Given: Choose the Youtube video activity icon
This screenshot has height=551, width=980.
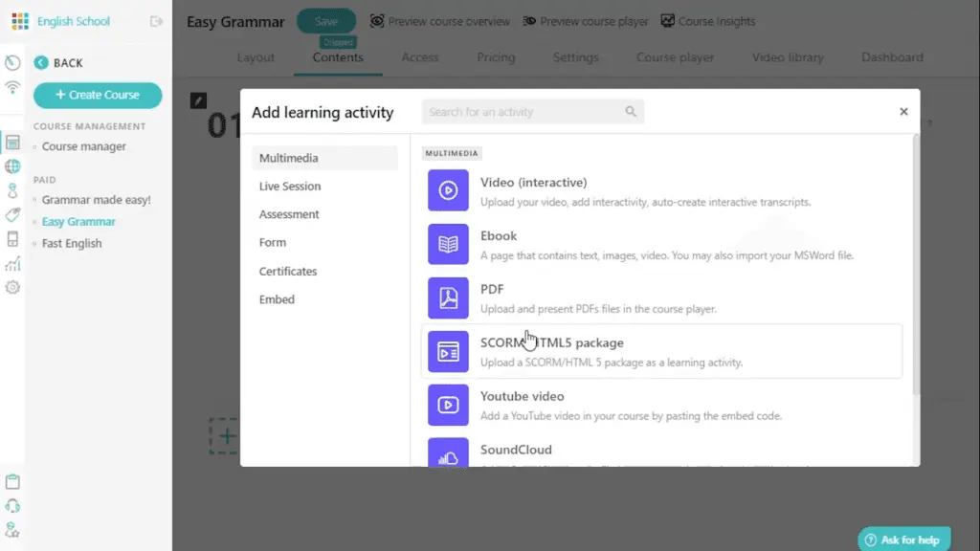Looking at the screenshot, I should tap(448, 405).
